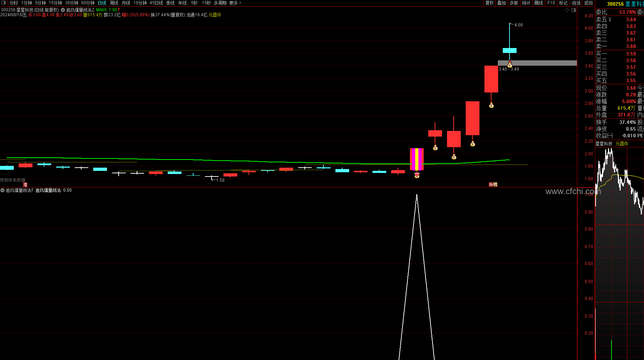Switch to 季线 quarterly chart

pos(171,3)
